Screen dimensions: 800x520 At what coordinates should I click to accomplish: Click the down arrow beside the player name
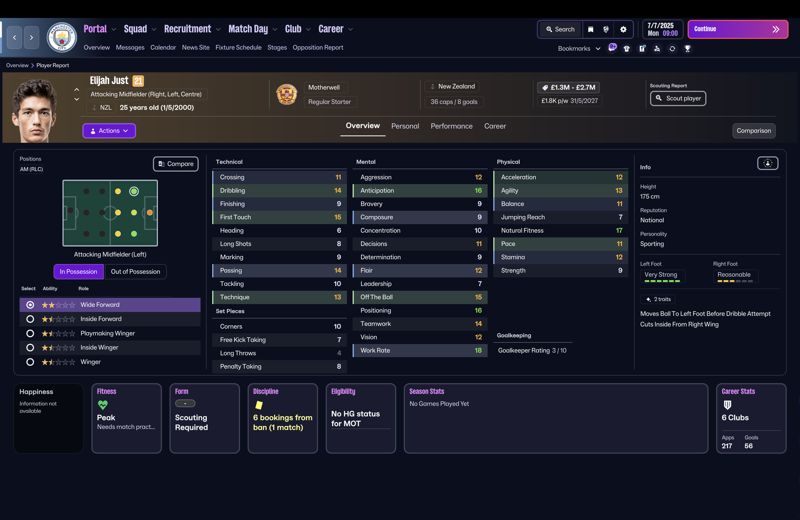click(77, 99)
